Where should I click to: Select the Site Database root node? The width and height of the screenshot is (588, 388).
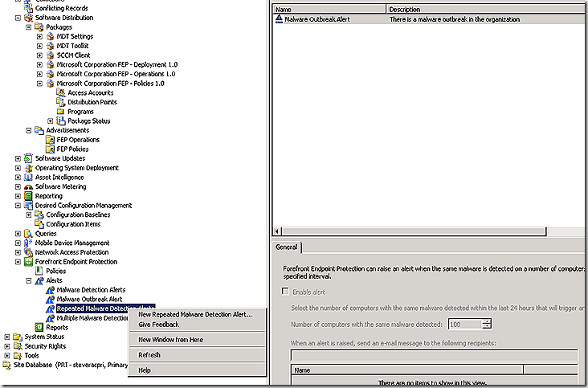[x=71, y=365]
